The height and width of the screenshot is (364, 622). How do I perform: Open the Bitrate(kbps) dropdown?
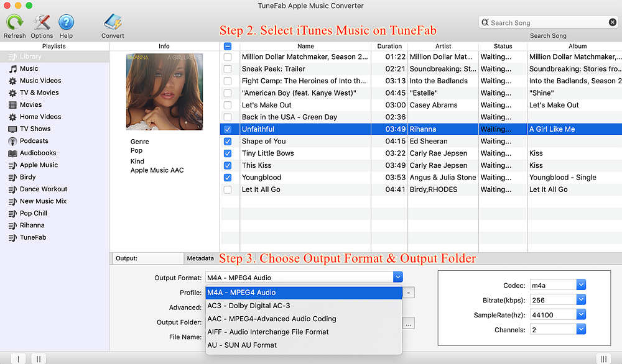coord(581,300)
